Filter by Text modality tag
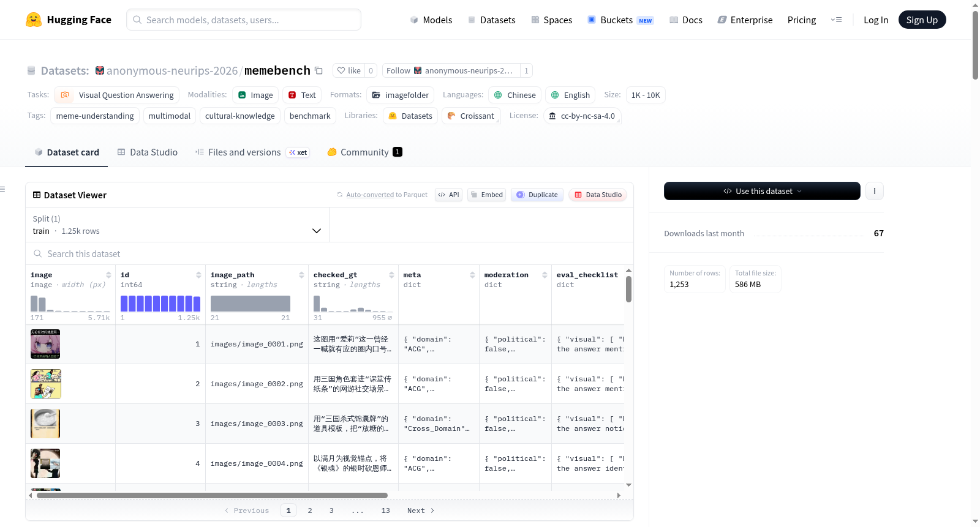Viewport: 980px width, 527px height. 302,95
